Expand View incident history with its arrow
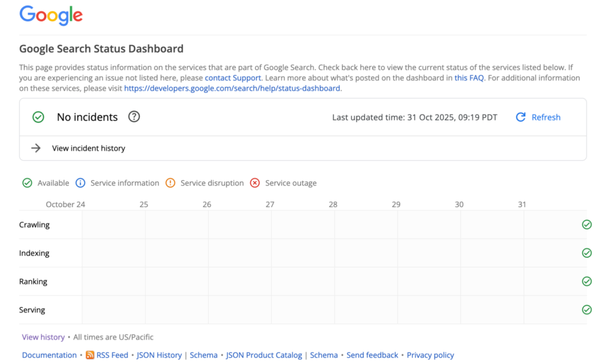602x364 pixels. [x=36, y=148]
